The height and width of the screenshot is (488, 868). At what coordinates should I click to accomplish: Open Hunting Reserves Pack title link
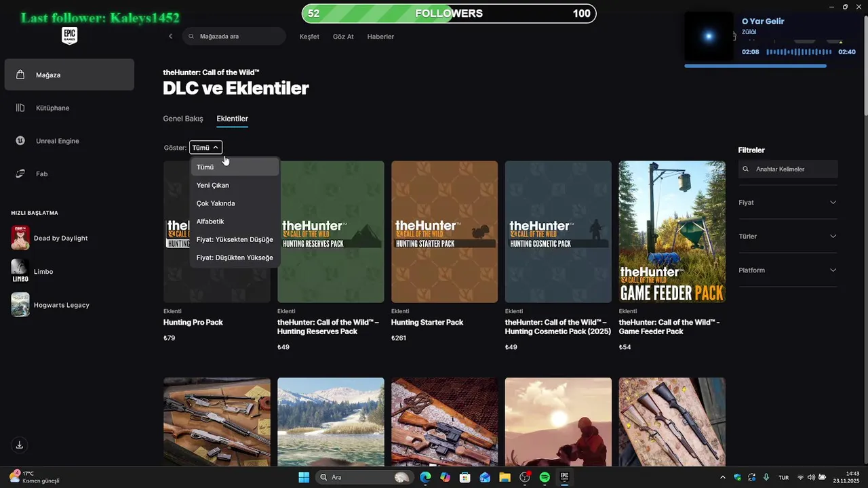click(328, 327)
